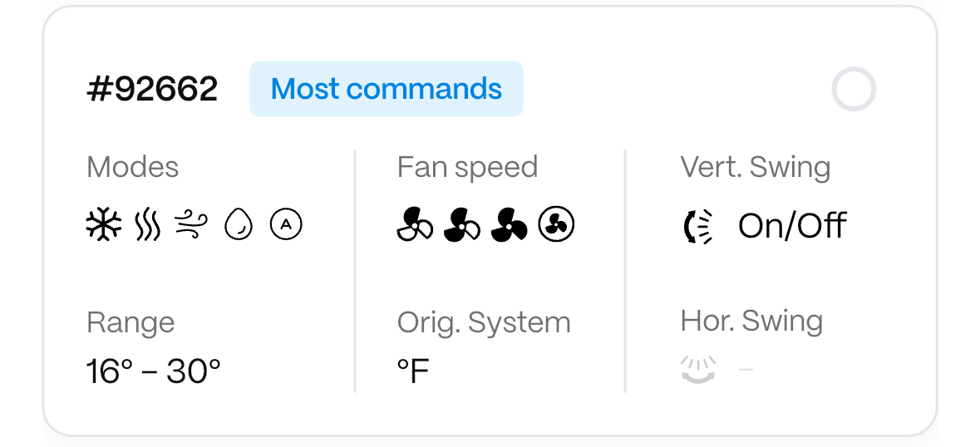Click the auto fan speed circled icon
Viewport: 980px width, 447px height.
tap(556, 224)
